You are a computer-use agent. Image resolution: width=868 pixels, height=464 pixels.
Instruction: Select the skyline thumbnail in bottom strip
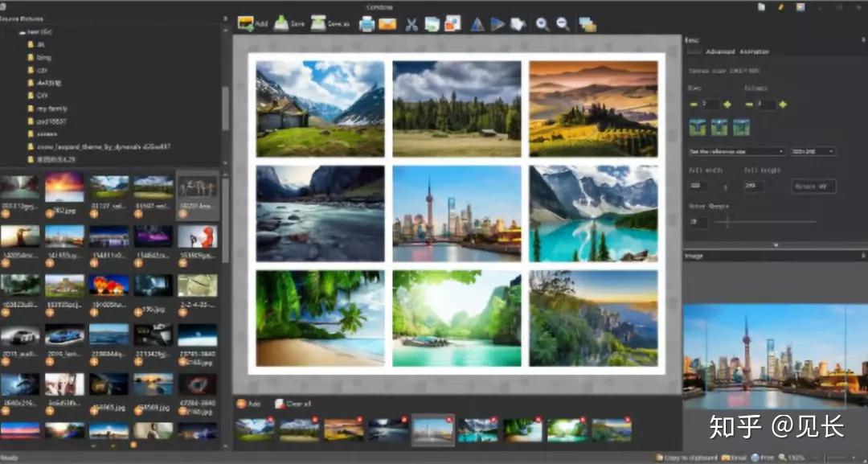(433, 430)
